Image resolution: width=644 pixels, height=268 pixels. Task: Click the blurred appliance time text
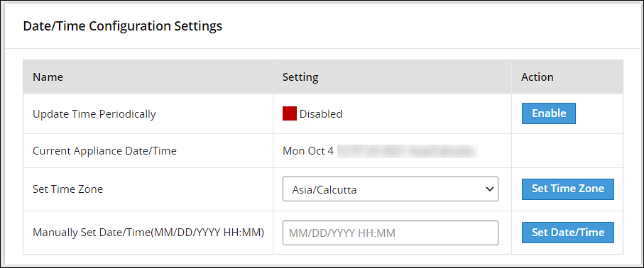408,151
